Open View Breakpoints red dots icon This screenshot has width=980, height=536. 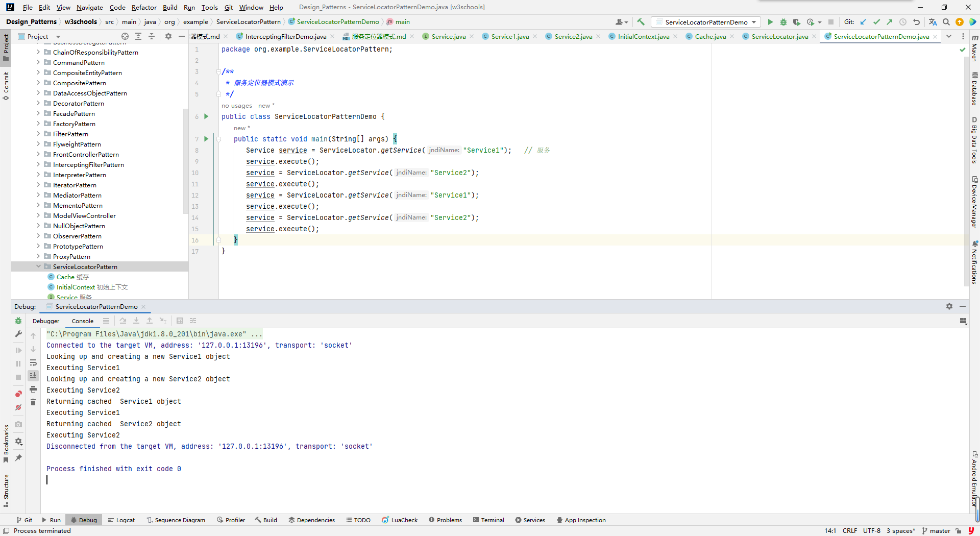tap(18, 394)
